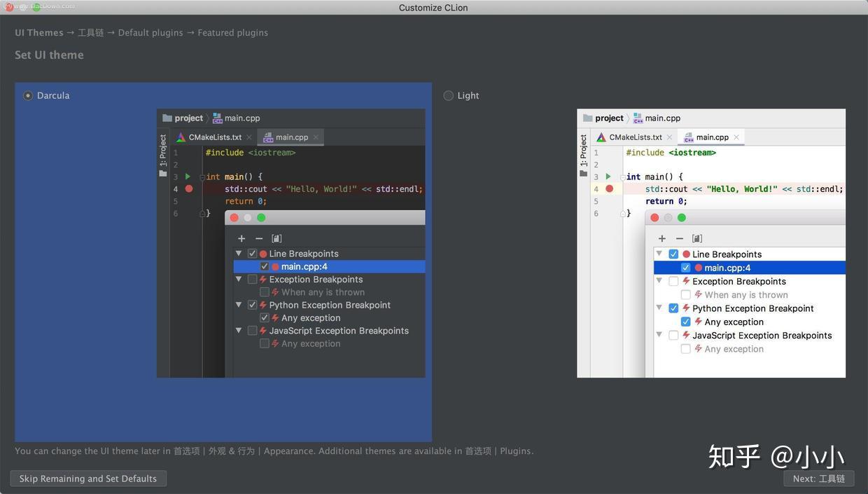Click the red breakpoint dot on line 4, Light
The width and height of the screenshot is (868, 494).
(x=609, y=189)
